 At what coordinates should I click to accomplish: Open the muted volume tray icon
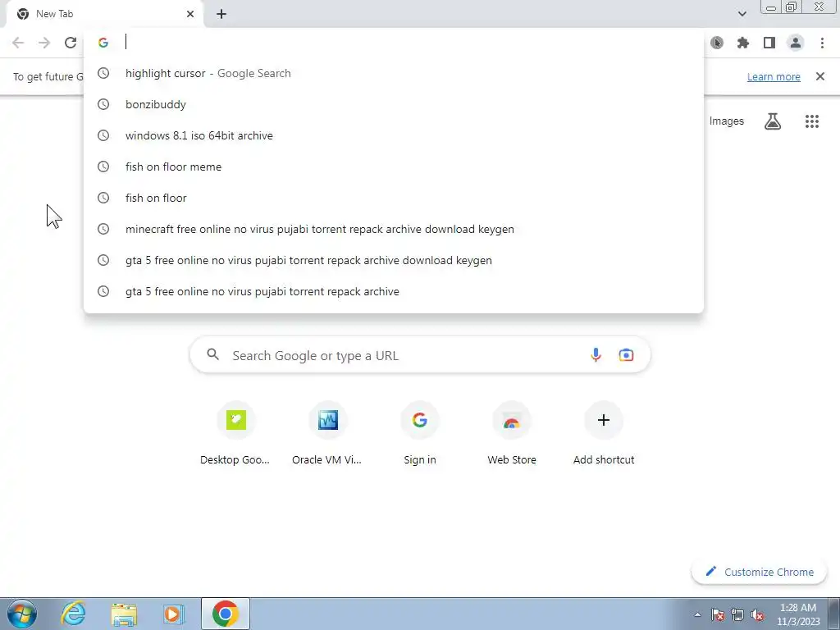(757, 614)
